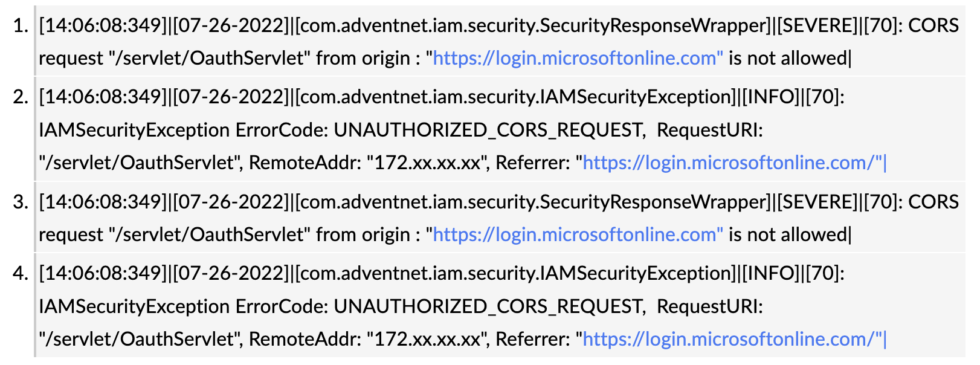
Task: Click list number 4 marker
Action: pos(21,273)
